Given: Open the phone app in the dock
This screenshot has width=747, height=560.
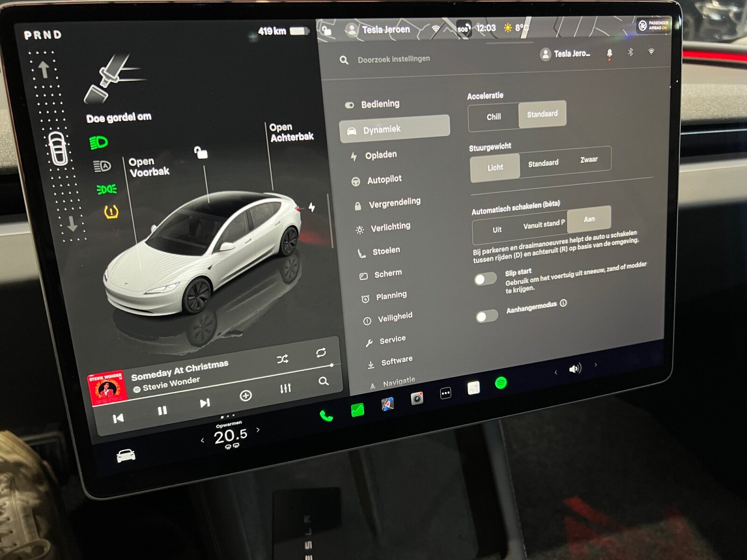Looking at the screenshot, I should pos(326,415).
